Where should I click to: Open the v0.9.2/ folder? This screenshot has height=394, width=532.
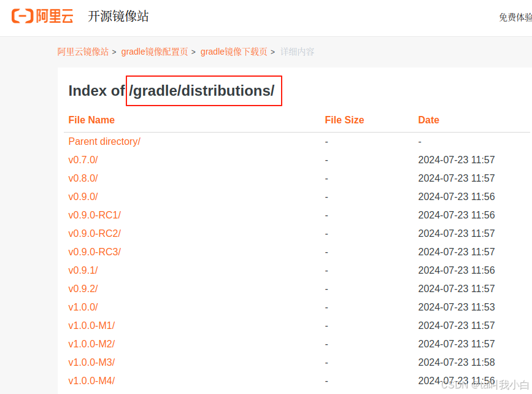tap(83, 288)
